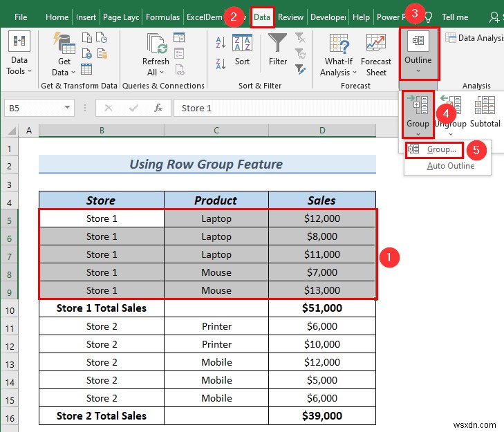Open the Data Analysis tool

point(474,38)
